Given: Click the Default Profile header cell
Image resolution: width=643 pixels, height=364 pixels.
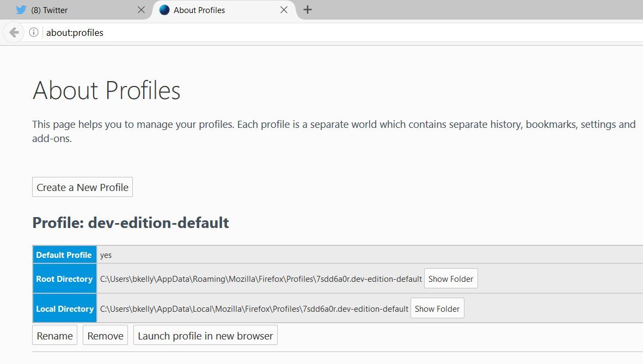Looking at the screenshot, I should tap(64, 255).
